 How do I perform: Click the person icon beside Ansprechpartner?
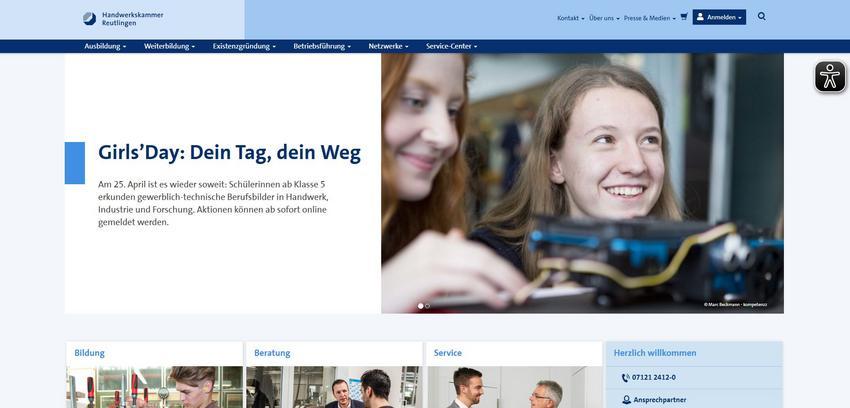pos(626,400)
